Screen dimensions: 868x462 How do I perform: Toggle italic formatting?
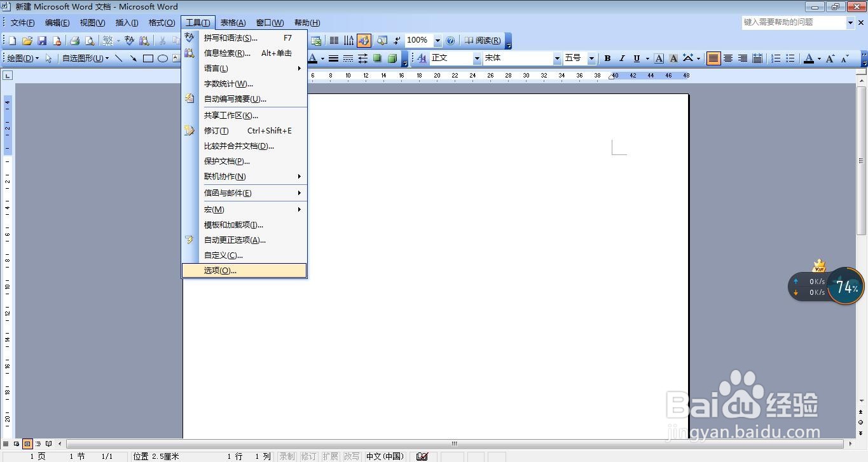[x=622, y=58]
